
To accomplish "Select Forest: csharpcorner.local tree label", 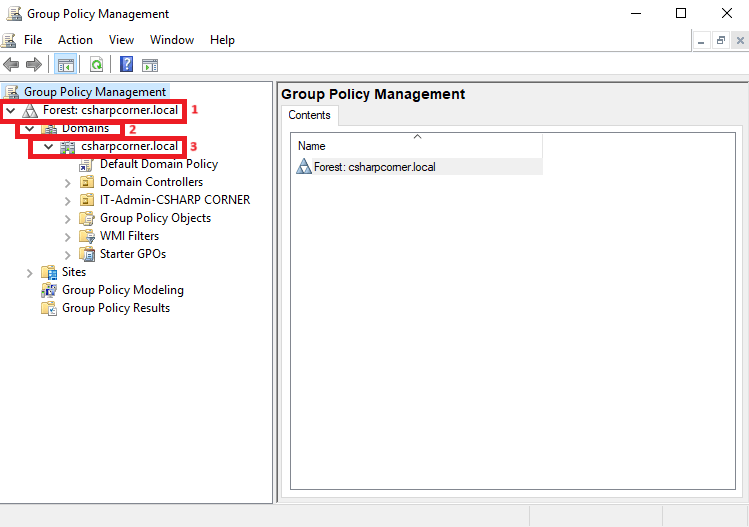I will coord(110,110).
